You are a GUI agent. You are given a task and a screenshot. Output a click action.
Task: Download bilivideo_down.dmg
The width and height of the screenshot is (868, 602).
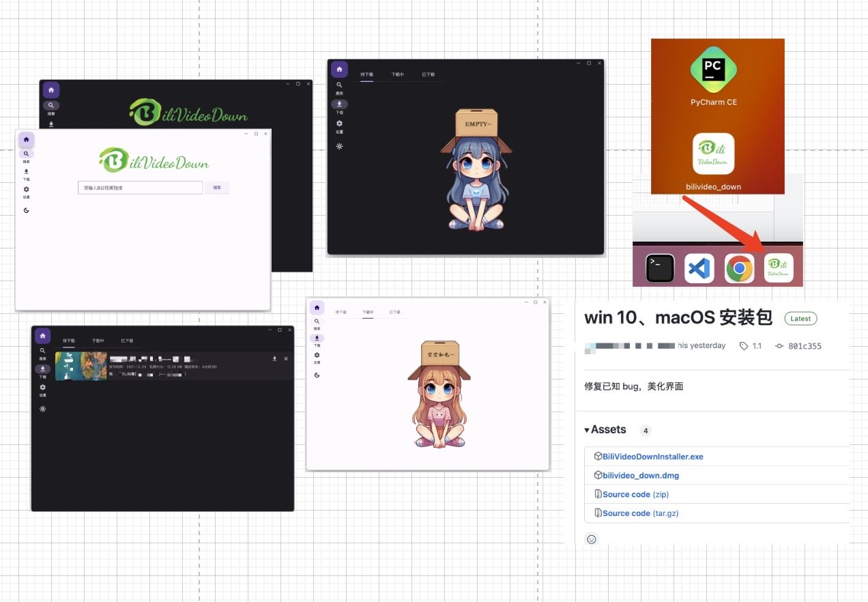coord(641,475)
